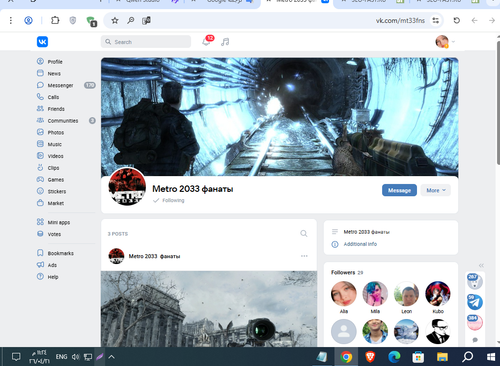Click the Stickers sidebar icon
500x366 pixels.
(40, 191)
